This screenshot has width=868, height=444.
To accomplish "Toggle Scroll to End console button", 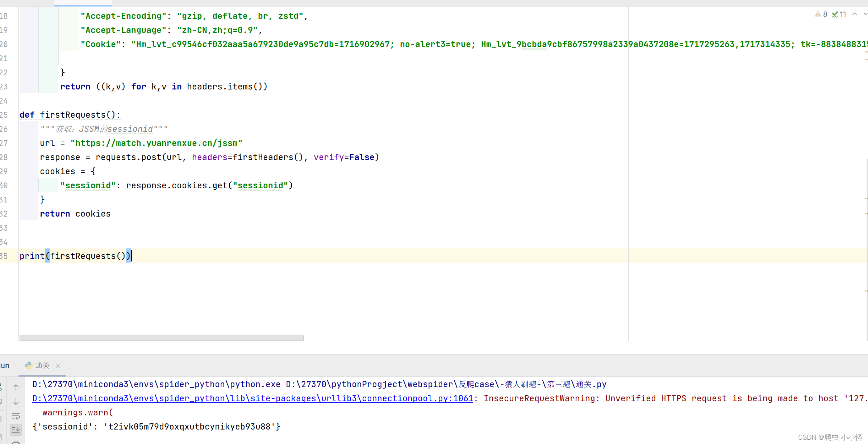I will (x=16, y=430).
